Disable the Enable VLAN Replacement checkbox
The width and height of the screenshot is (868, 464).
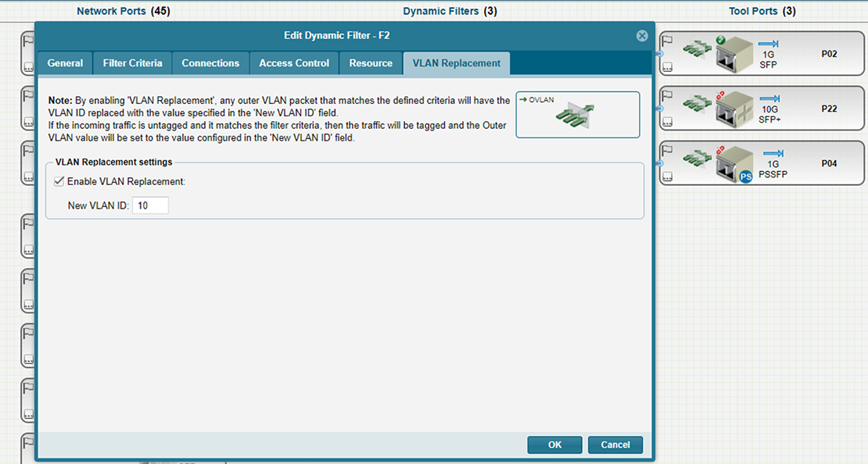click(59, 181)
